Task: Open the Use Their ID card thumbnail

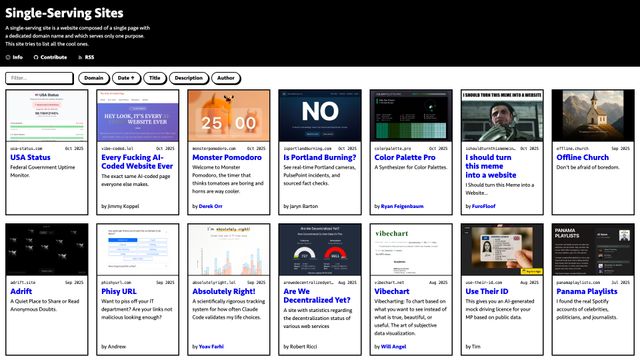Action: point(502,249)
